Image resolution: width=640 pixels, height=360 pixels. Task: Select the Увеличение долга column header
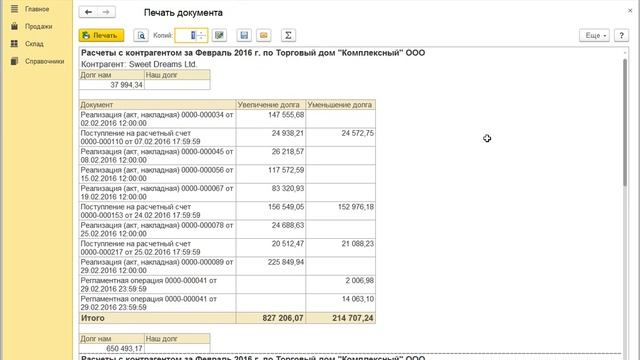point(271,105)
